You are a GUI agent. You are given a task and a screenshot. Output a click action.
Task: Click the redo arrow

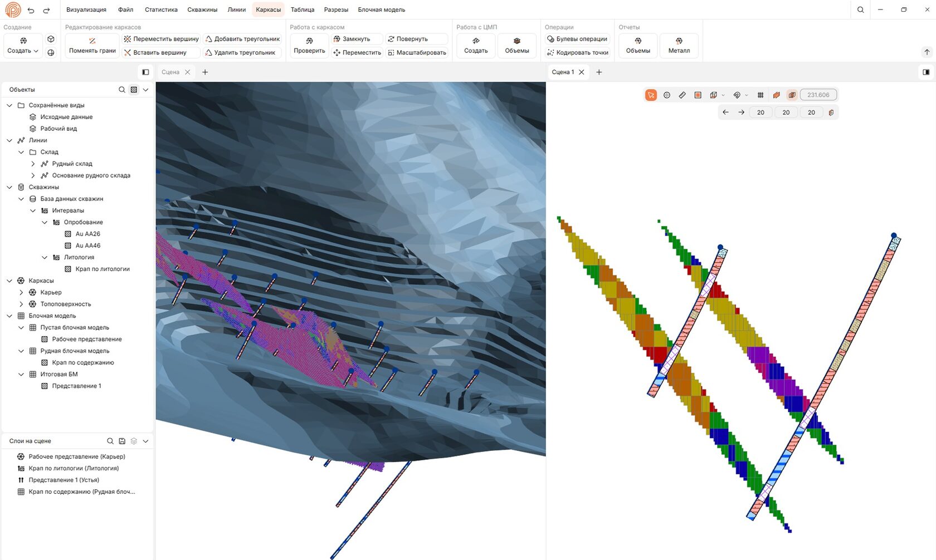click(46, 10)
